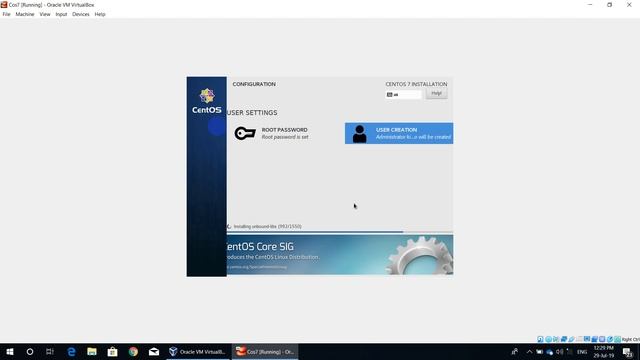640x360 pixels.
Task: Switch to Cos7 Running taskbar window
Action: pos(265,351)
